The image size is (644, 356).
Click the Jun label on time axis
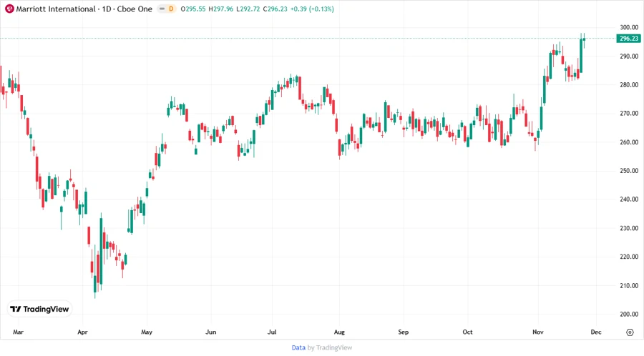click(210, 332)
